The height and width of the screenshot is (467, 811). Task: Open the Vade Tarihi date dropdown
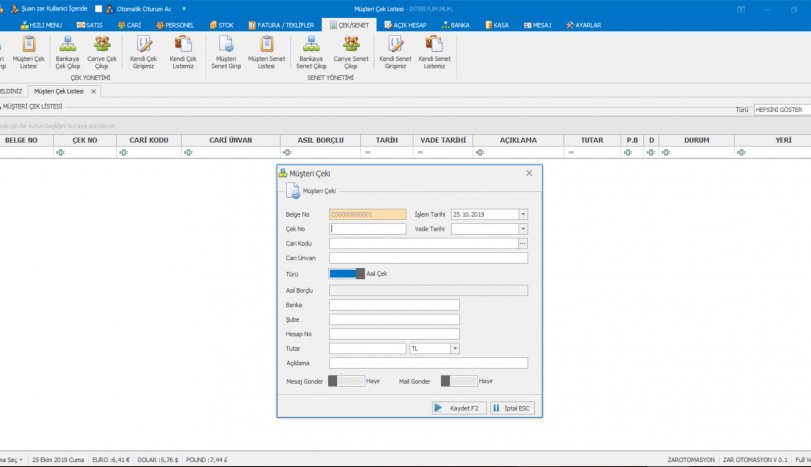522,229
